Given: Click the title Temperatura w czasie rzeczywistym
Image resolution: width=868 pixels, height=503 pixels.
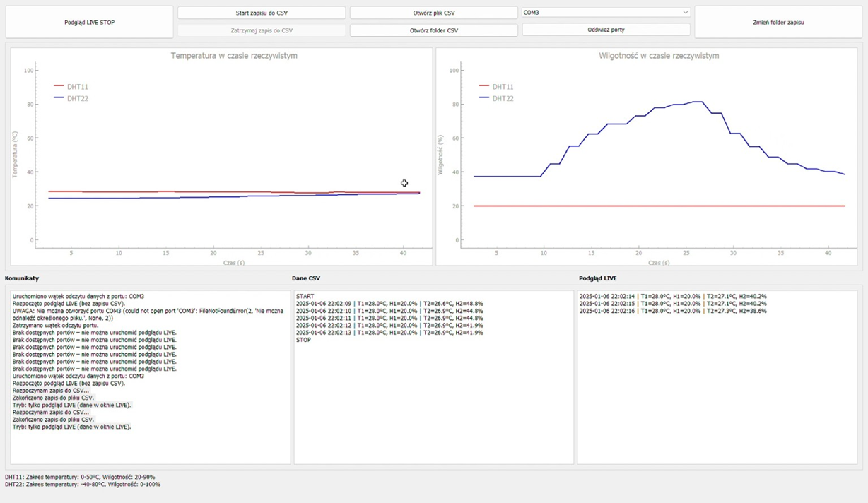Looking at the screenshot, I should pyautogui.click(x=234, y=56).
